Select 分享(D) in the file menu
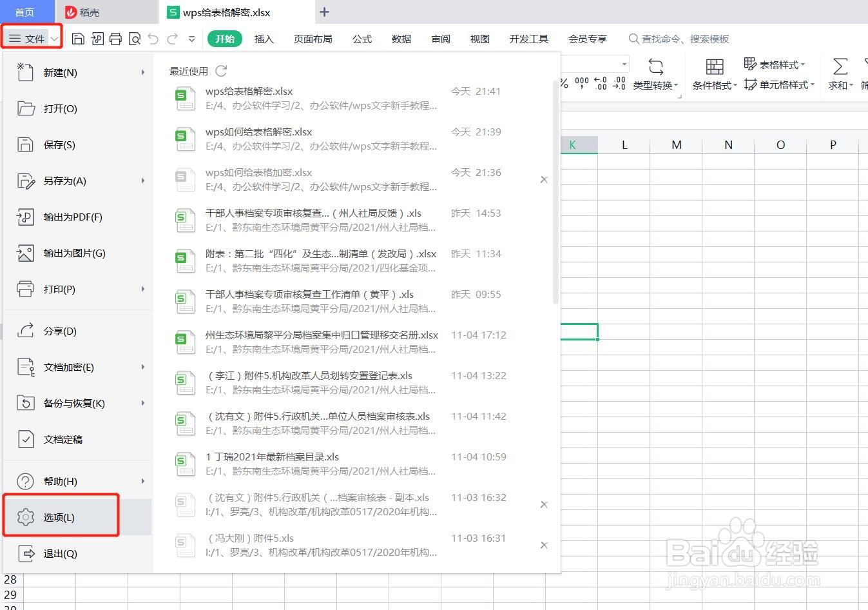 [x=77, y=331]
